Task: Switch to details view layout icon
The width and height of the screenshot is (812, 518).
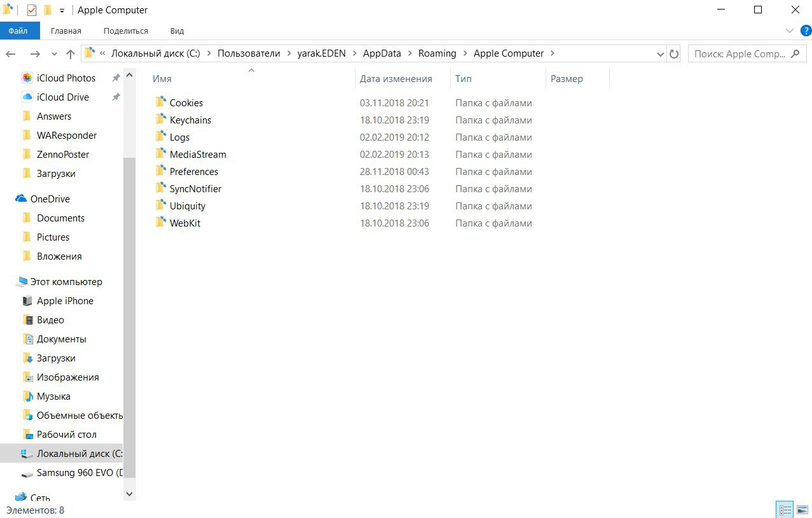Action: tap(785, 510)
